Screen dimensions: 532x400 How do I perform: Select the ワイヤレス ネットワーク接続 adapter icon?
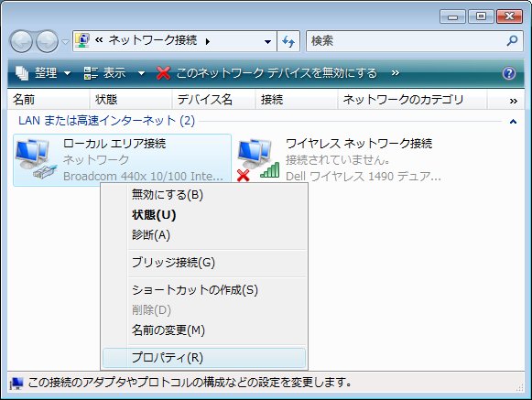(259, 159)
